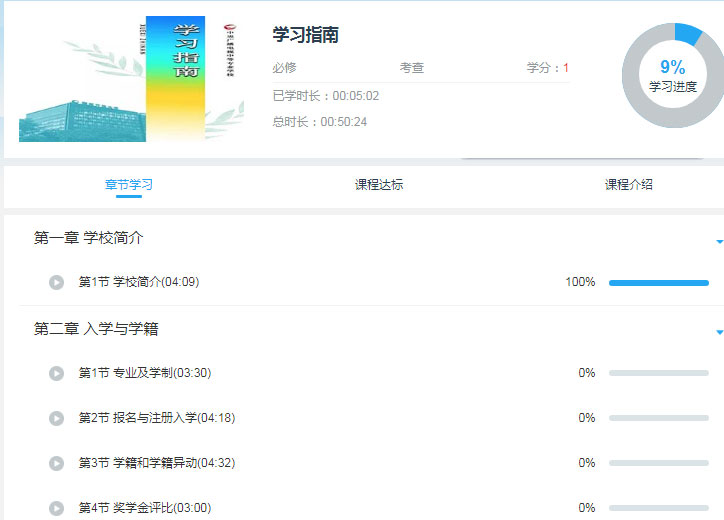Viewport: 724px width, 520px height.
Task: Open lesson 第1节 学校简介(04:09)
Action: coord(139,282)
